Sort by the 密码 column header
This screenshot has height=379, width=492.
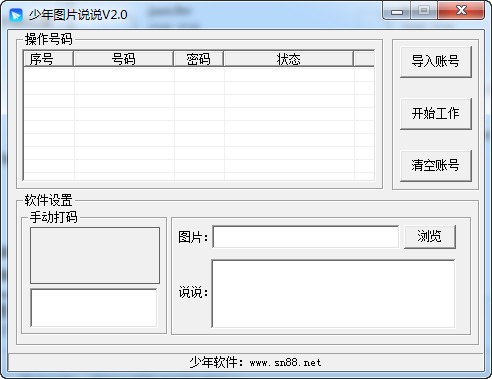click(x=199, y=59)
